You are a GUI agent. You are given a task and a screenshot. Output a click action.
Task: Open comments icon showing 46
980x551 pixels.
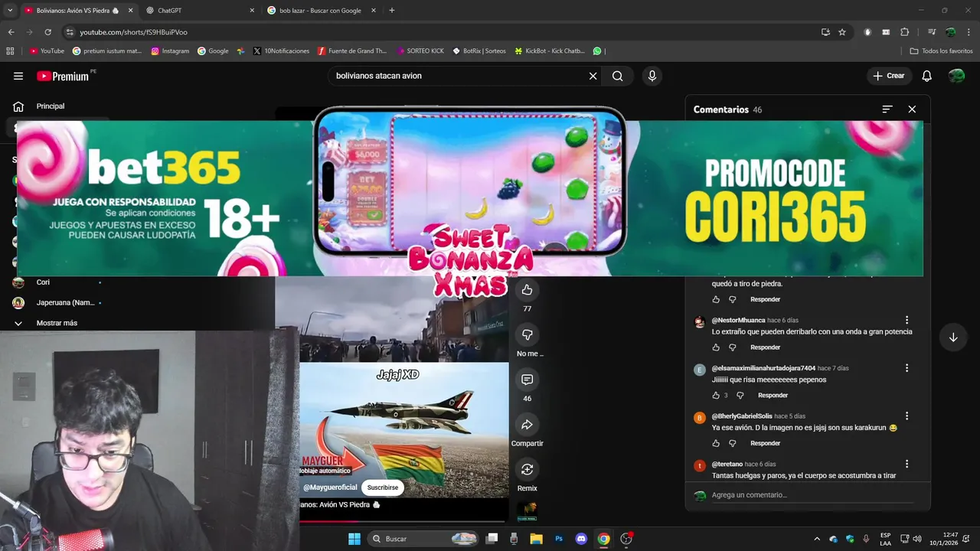tap(527, 380)
